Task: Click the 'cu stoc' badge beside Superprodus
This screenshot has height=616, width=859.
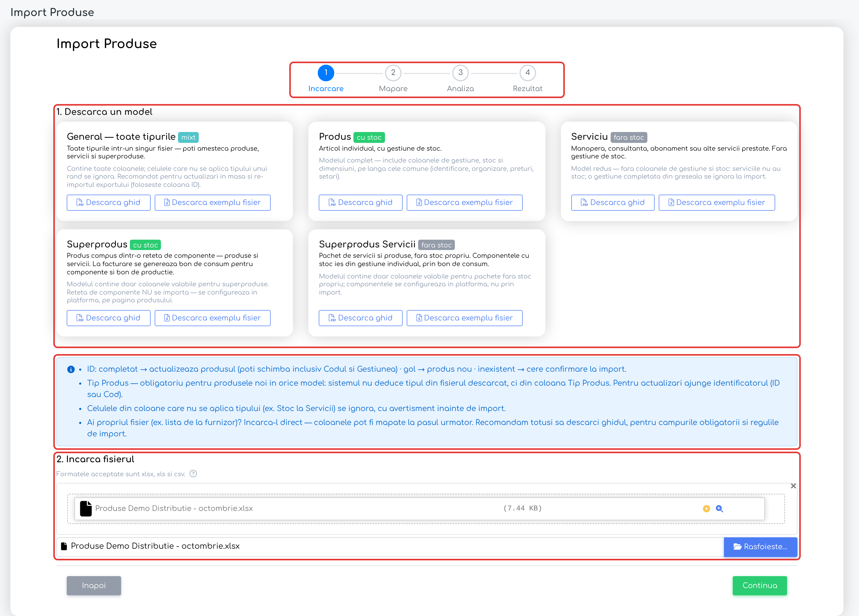Action: (x=145, y=245)
